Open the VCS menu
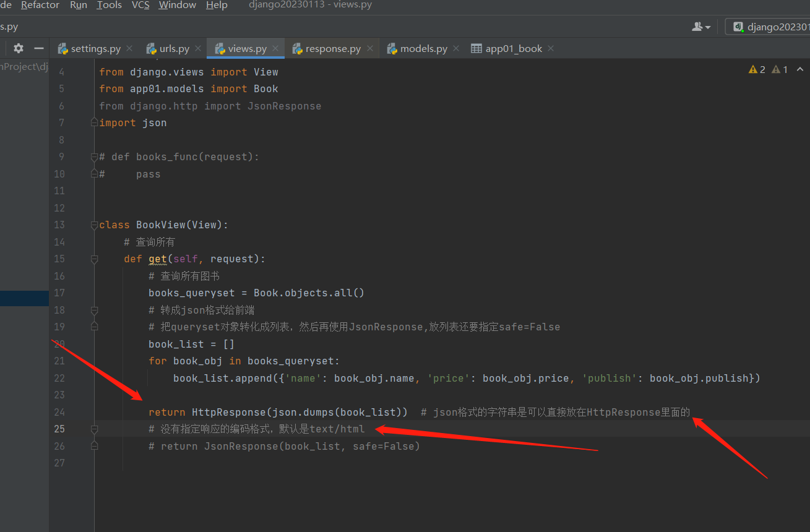 pos(140,5)
